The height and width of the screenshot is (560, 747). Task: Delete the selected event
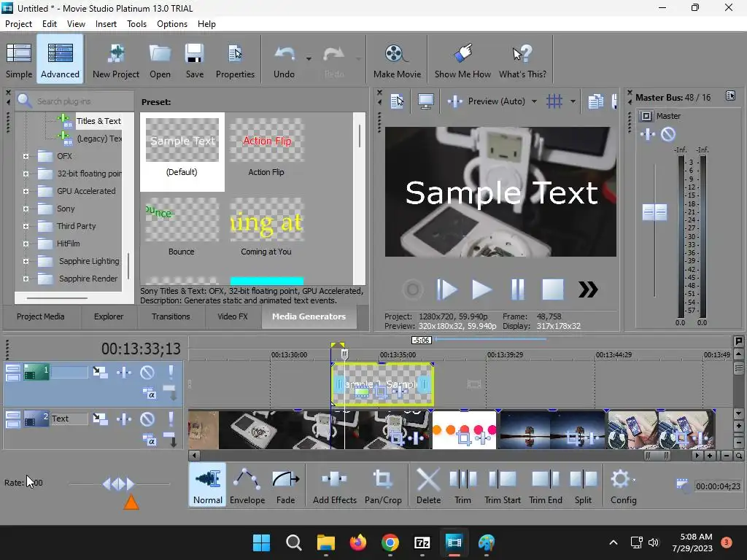pyautogui.click(x=428, y=485)
